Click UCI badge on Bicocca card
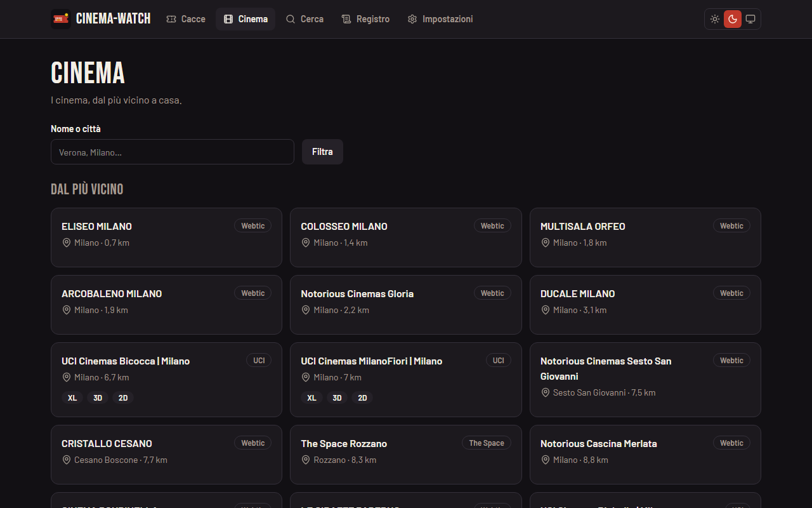Image resolution: width=812 pixels, height=508 pixels. point(259,361)
